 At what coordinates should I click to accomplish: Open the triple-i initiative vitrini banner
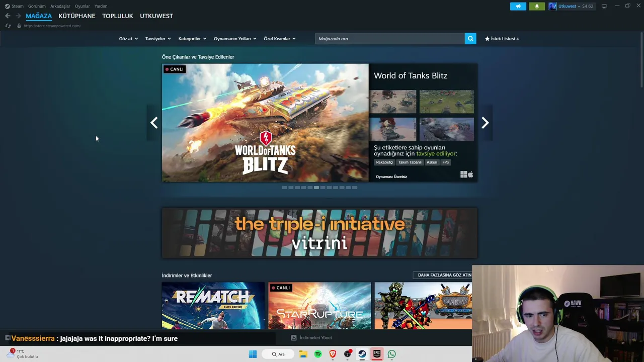coord(319,233)
